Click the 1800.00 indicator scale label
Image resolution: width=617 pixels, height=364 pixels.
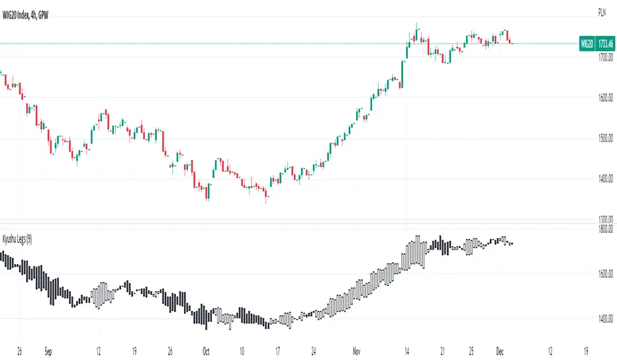604,229
